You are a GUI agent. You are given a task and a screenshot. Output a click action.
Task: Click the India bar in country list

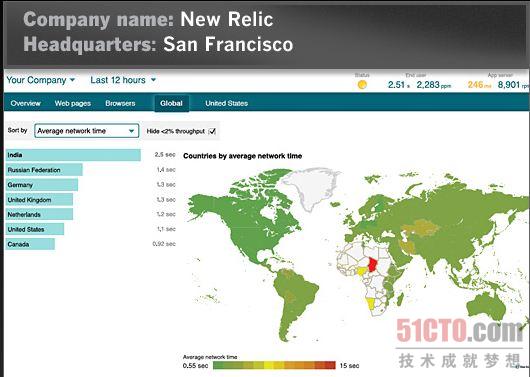click(x=73, y=155)
